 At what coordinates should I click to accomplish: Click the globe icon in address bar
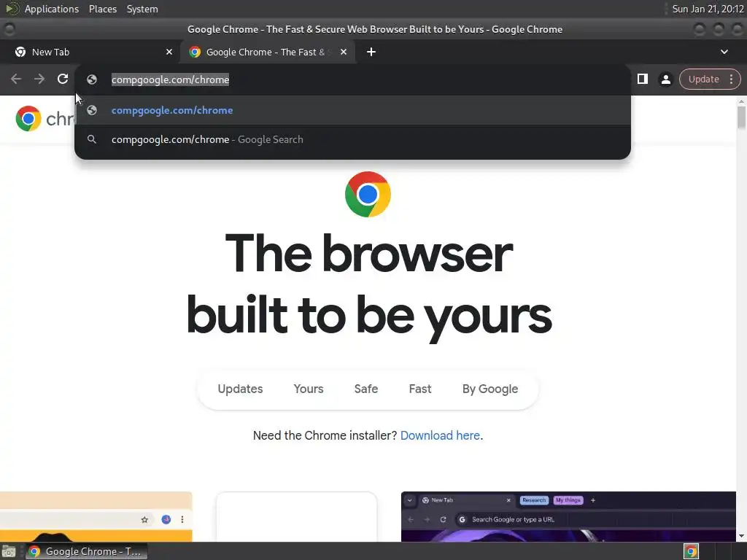(x=92, y=79)
